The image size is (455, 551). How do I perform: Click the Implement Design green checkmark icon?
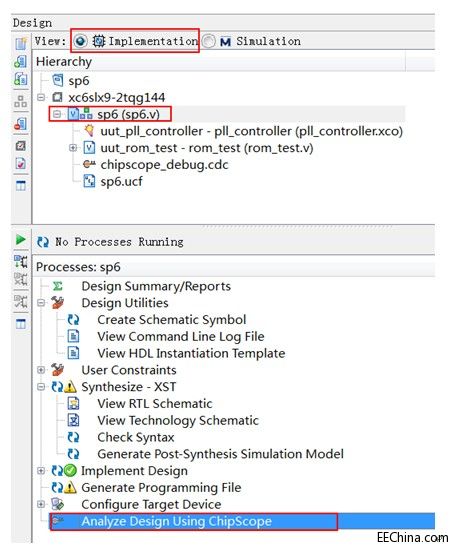(x=70, y=471)
